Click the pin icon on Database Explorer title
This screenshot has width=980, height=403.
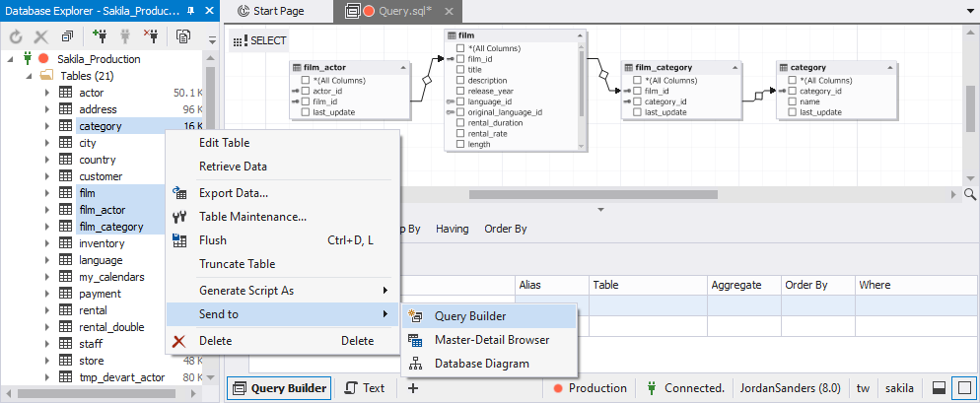190,11
